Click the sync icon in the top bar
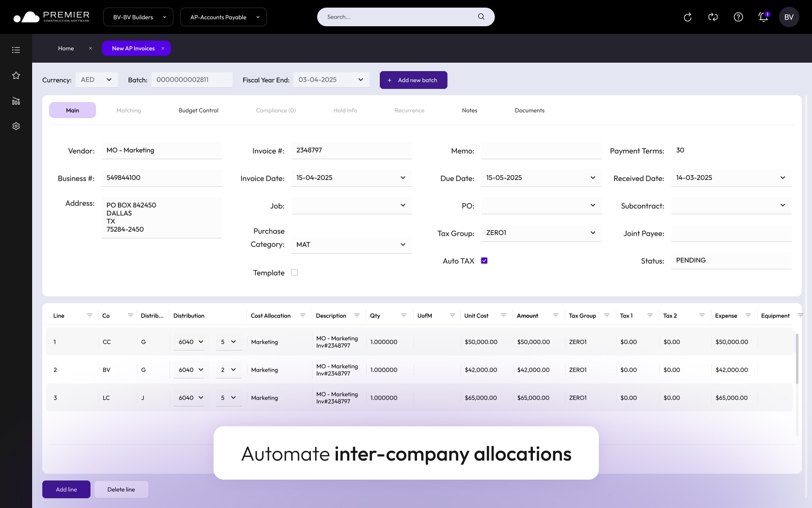Image resolution: width=812 pixels, height=508 pixels. pos(713,17)
